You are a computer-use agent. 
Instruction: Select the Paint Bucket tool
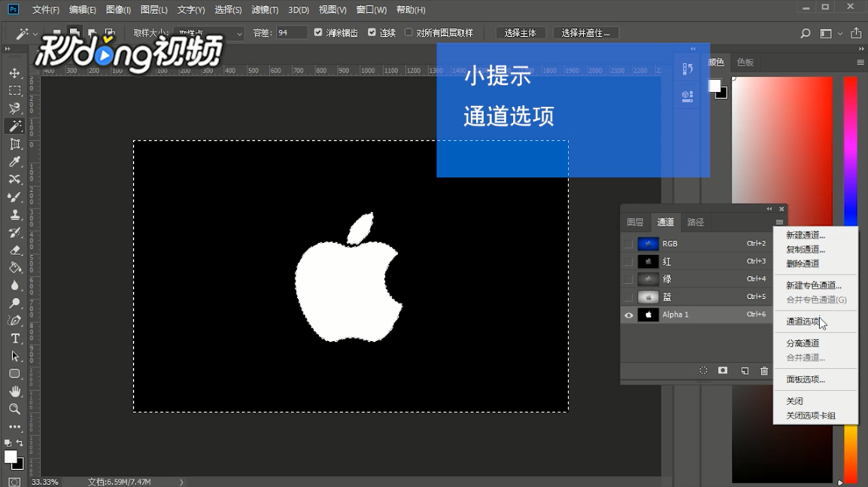[x=15, y=268]
